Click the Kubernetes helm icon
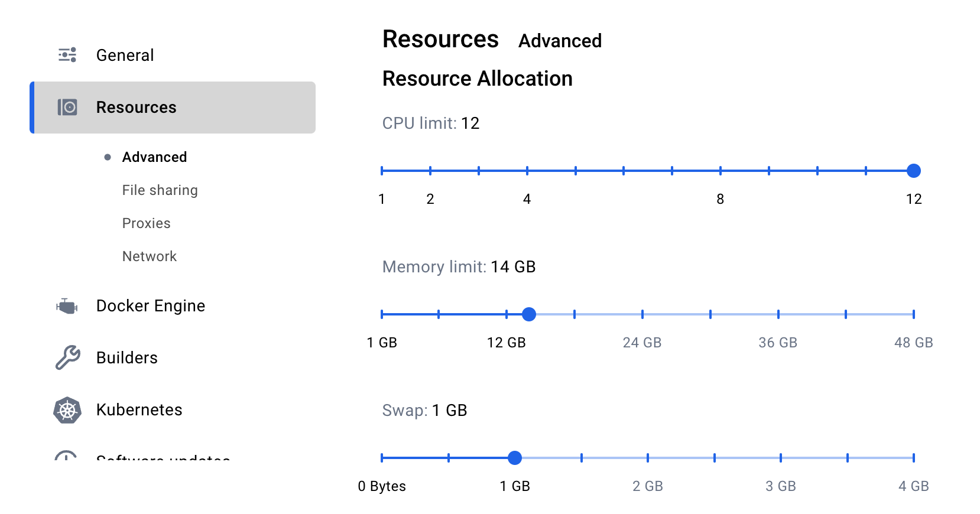The image size is (980, 514). (67, 410)
